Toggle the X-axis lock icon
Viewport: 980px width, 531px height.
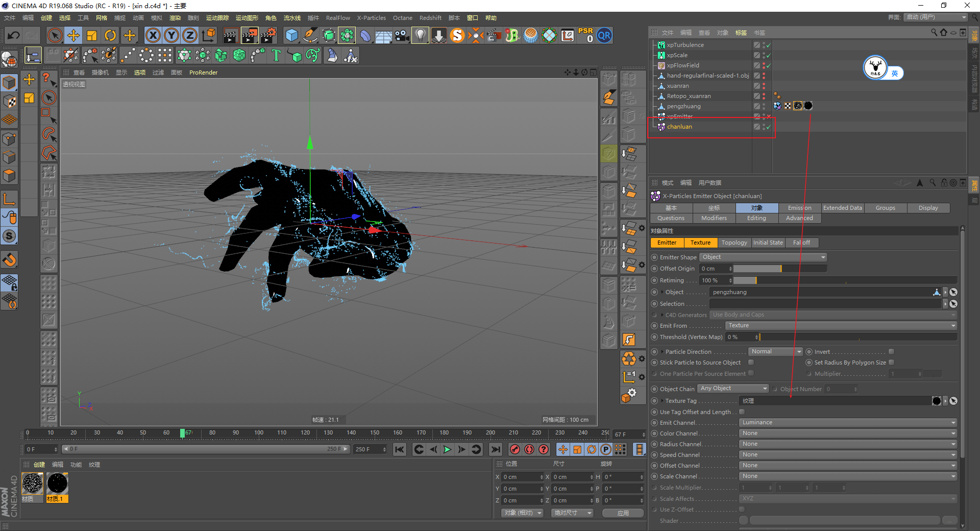(153, 35)
